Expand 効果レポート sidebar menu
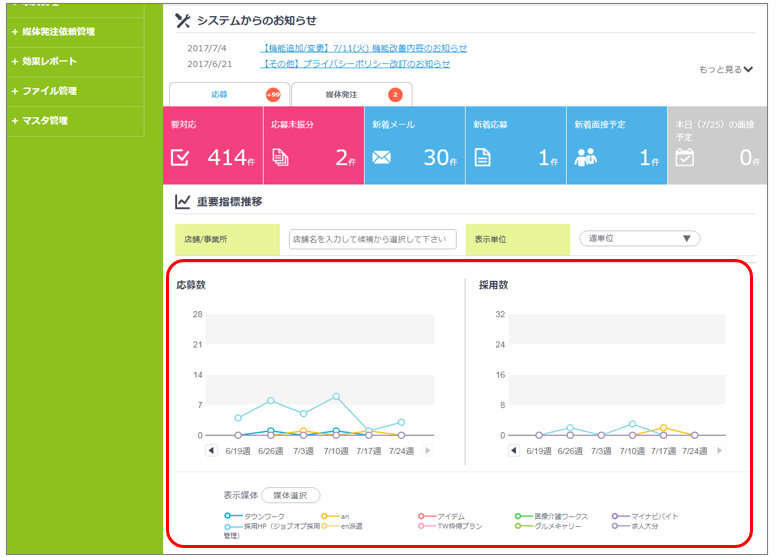This screenshot has width=777, height=557. point(50,61)
